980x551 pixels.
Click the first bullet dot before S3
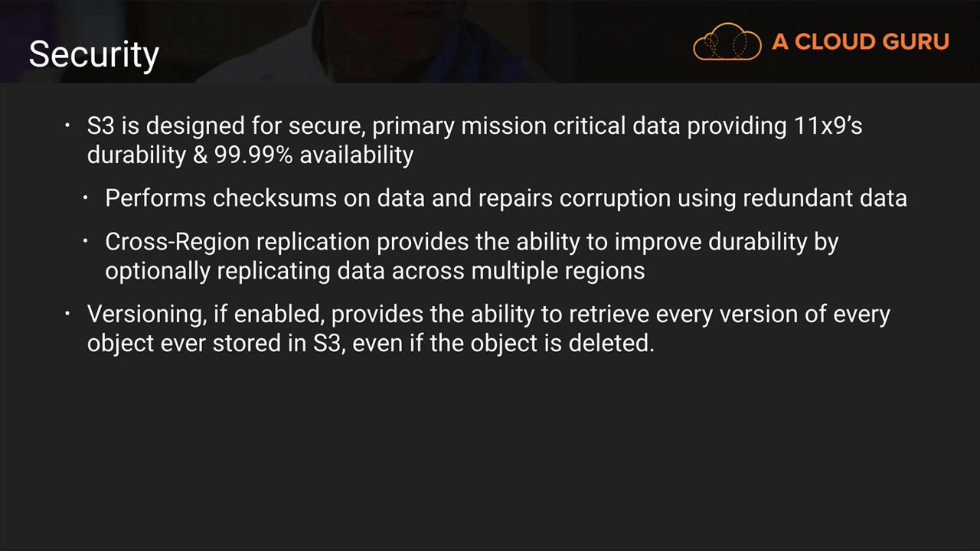(x=67, y=124)
